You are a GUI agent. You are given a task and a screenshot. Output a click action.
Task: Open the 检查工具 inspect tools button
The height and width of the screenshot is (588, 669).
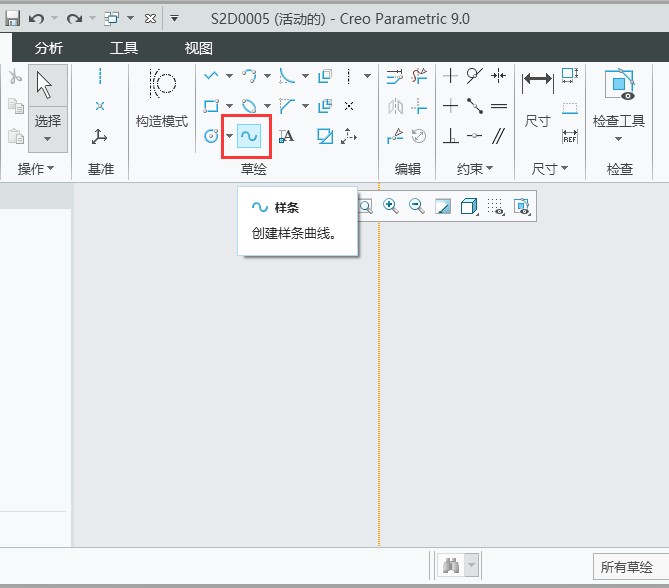[619, 105]
